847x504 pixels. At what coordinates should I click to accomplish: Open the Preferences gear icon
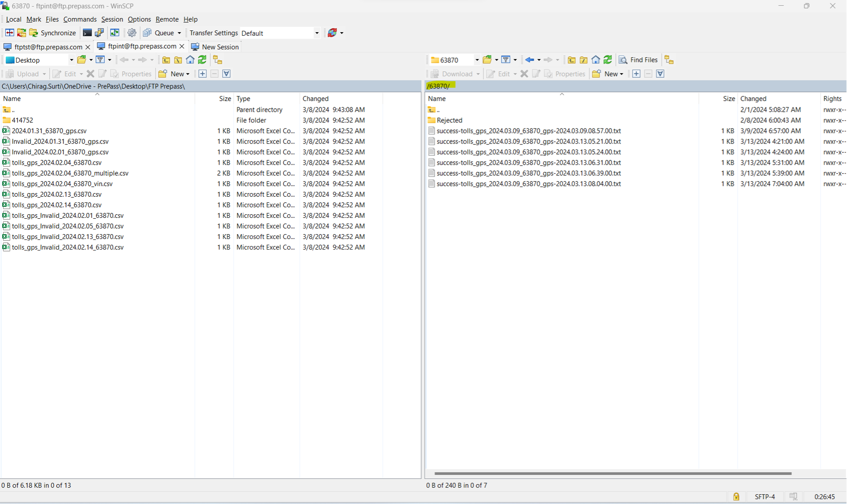[132, 33]
